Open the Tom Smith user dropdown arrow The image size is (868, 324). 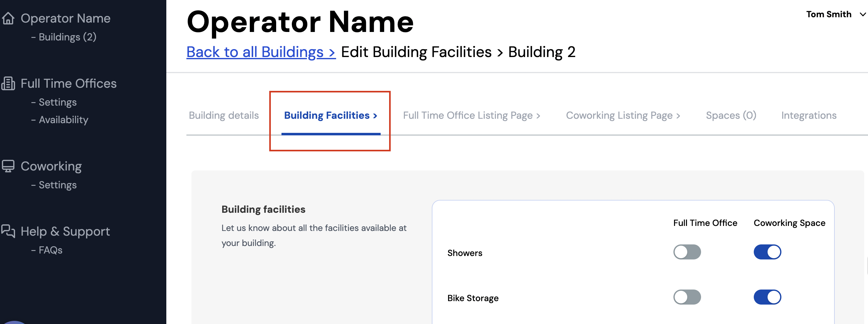pos(863,14)
